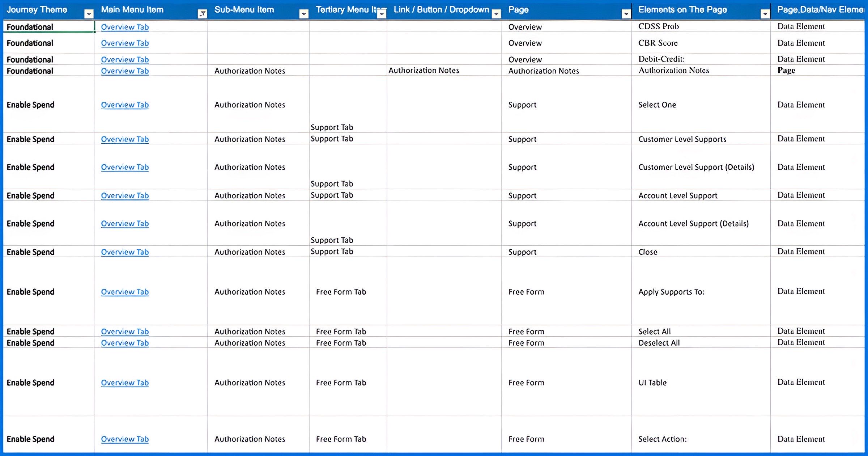The height and width of the screenshot is (456, 868).
Task: Click the Overview Tab link in the CDSS Prob row
Action: click(x=125, y=27)
